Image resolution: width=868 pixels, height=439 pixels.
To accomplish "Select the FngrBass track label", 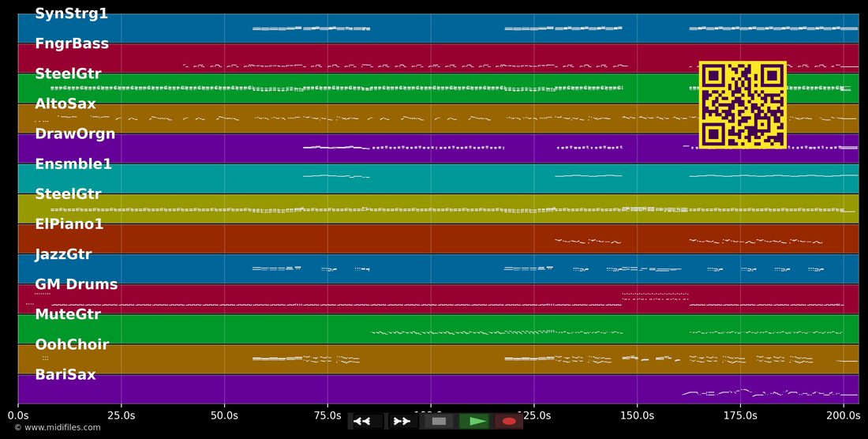I will pyautogui.click(x=72, y=43).
